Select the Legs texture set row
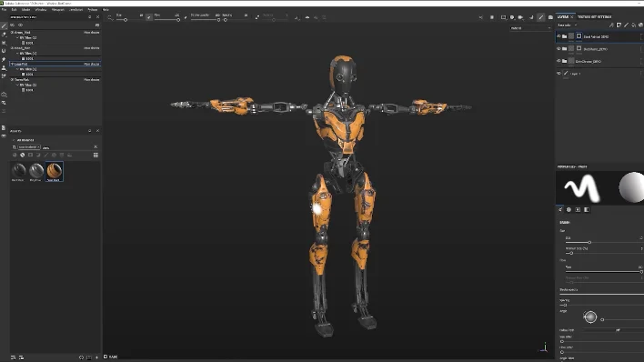The height and width of the screenshot is (362, 644). [x=55, y=64]
